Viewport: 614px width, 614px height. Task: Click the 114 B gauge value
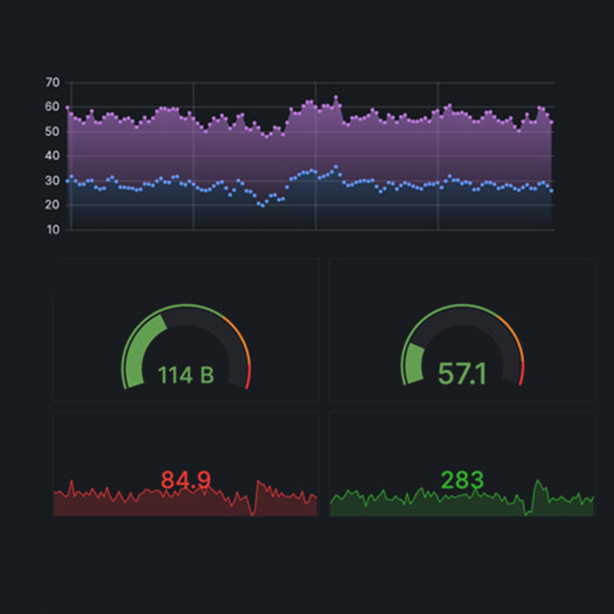(x=186, y=375)
